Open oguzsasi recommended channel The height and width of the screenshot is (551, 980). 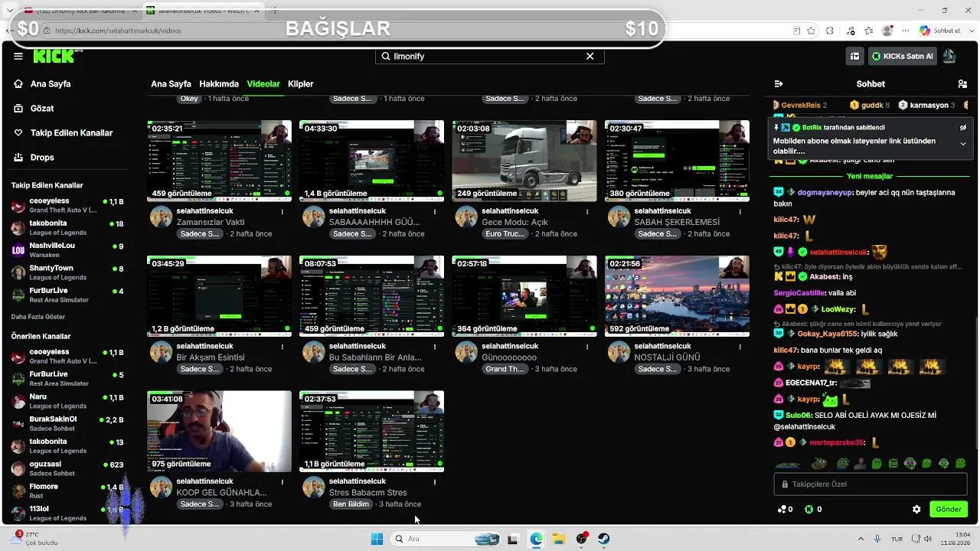[67, 468]
